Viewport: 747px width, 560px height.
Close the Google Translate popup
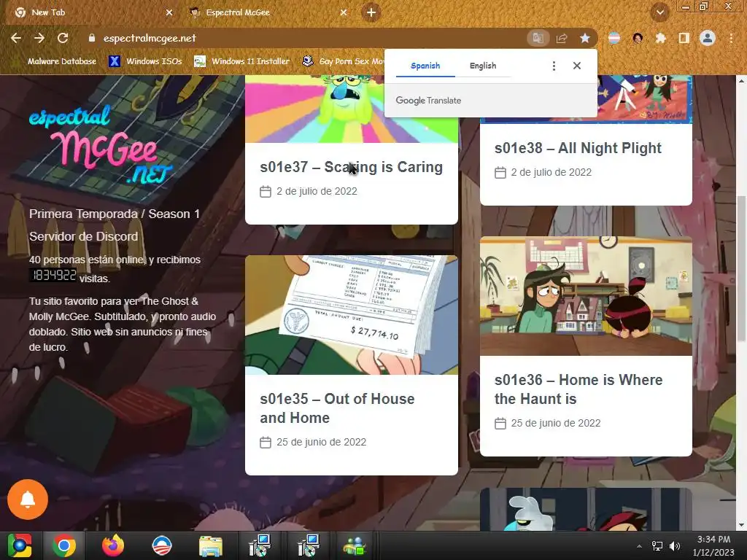pyautogui.click(x=577, y=66)
